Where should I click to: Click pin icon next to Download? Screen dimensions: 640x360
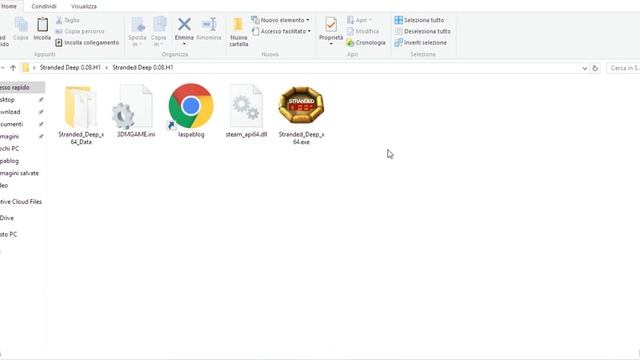(41, 112)
